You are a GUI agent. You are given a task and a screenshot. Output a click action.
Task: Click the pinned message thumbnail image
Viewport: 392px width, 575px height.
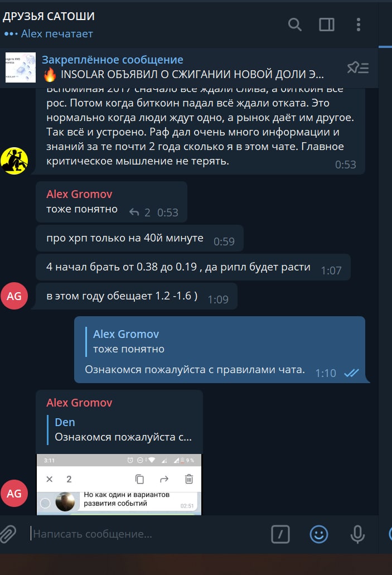[21, 67]
